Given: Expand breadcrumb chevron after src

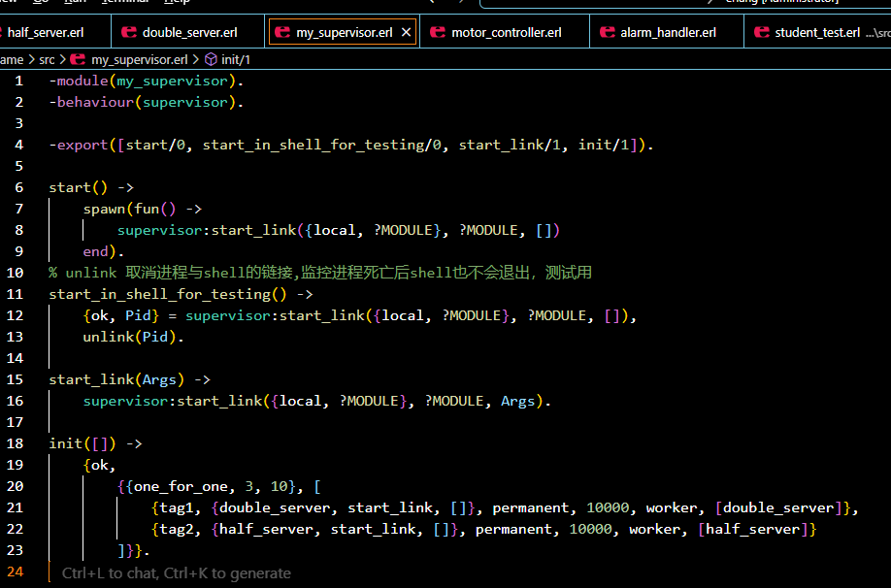Looking at the screenshot, I should (x=62, y=59).
